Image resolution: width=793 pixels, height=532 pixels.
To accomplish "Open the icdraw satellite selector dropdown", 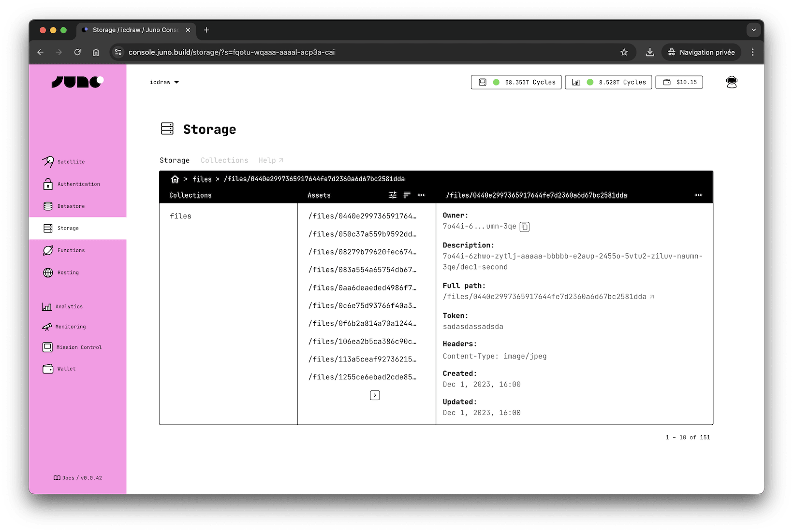I will 164,82.
